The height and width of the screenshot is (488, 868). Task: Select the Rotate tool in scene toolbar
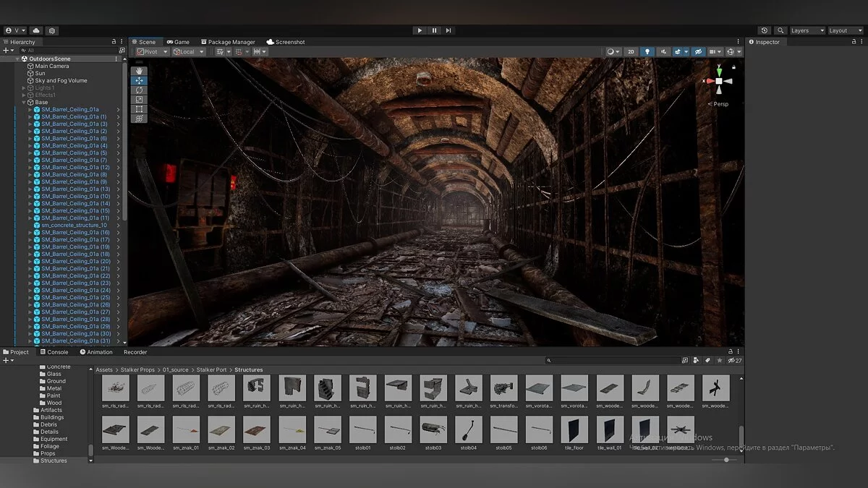(139, 90)
